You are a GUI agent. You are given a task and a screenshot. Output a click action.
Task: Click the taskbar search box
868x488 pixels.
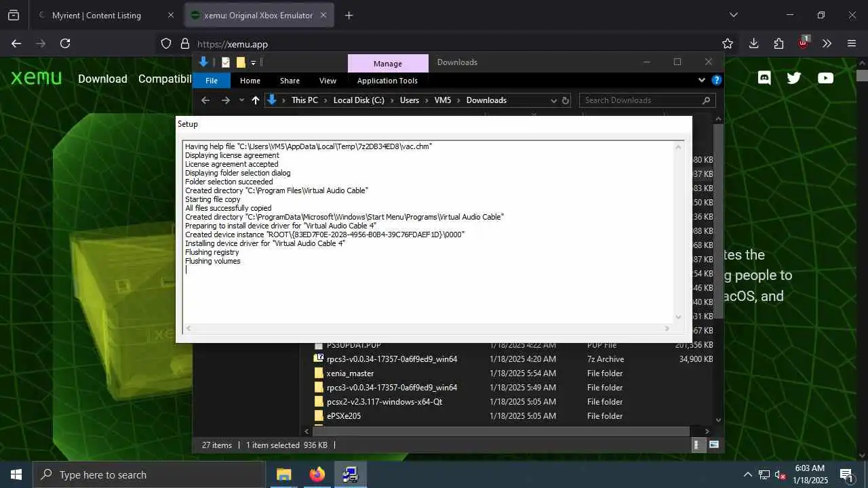click(x=149, y=474)
